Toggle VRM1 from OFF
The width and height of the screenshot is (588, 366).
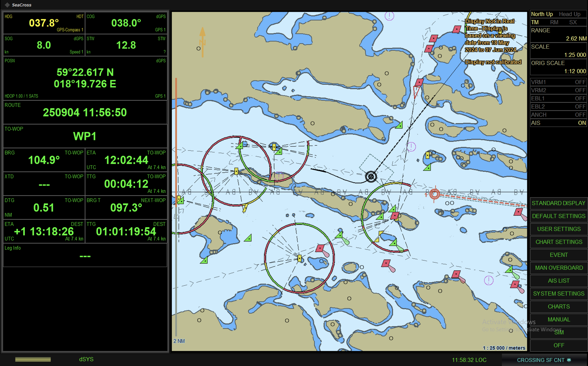[558, 82]
